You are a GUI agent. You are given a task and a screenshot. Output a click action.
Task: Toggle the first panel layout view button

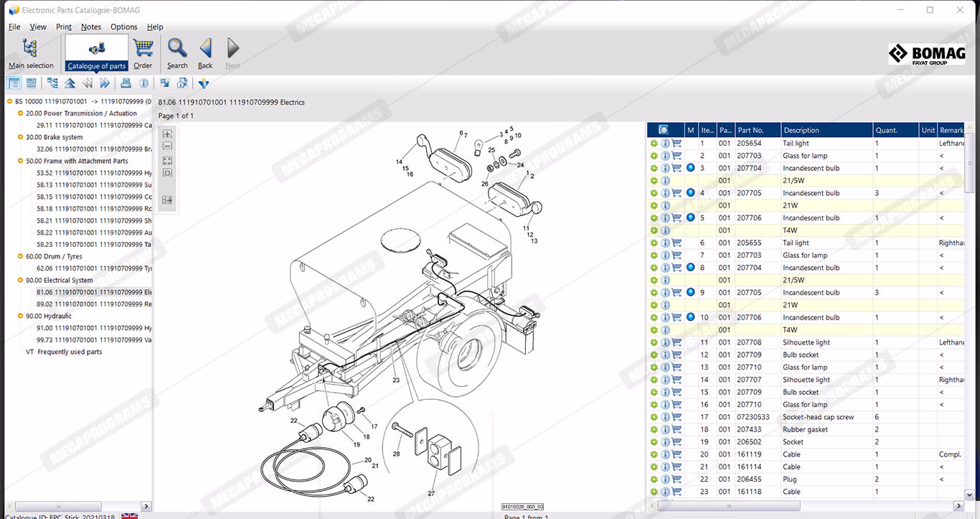click(14, 83)
